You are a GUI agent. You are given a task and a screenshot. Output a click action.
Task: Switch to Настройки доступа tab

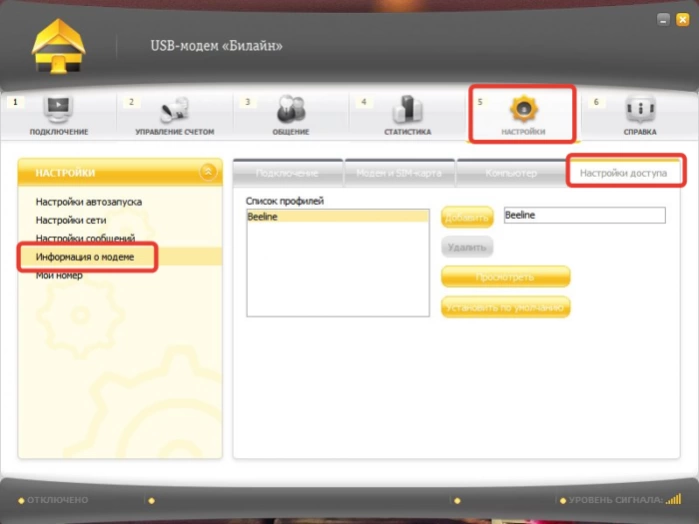point(623,173)
